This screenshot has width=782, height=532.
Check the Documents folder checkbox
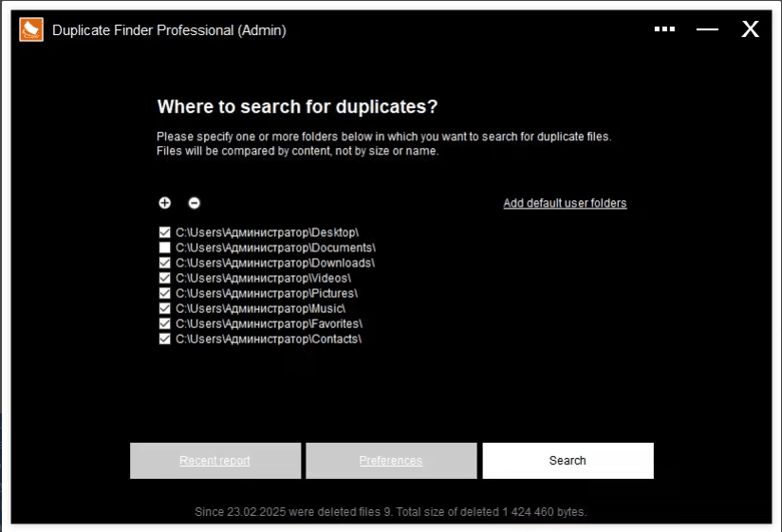164,248
